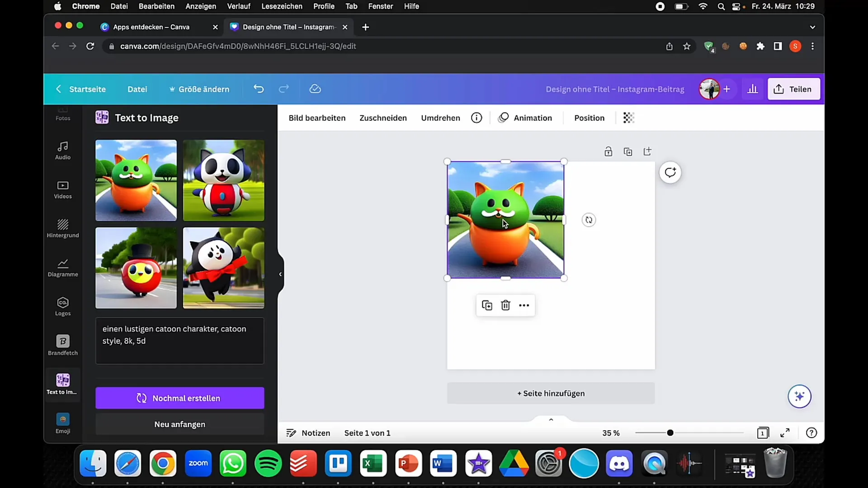Expand the Chrome tab search chevron
Screen dimensions: 868x488
812,27
